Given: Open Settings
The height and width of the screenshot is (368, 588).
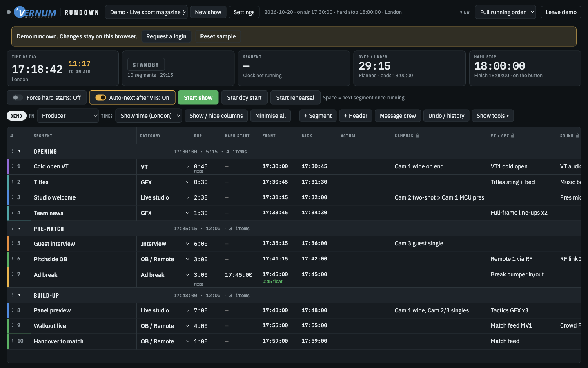Looking at the screenshot, I should [244, 12].
